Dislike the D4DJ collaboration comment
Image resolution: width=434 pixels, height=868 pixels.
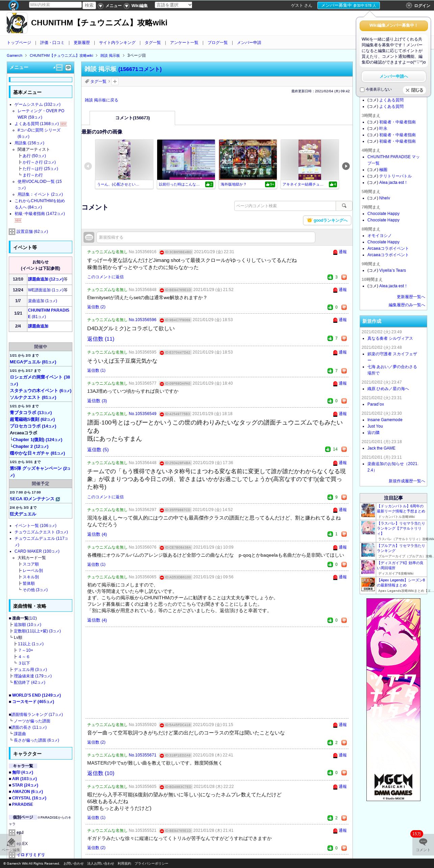tap(344, 338)
